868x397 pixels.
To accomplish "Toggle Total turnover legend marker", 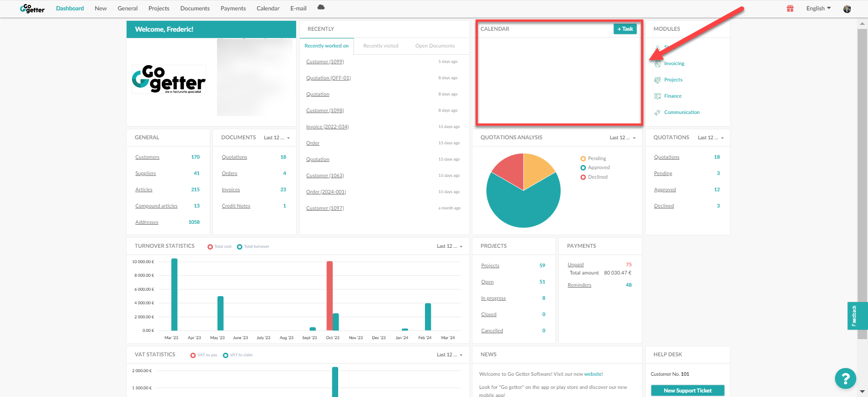I will (240, 247).
